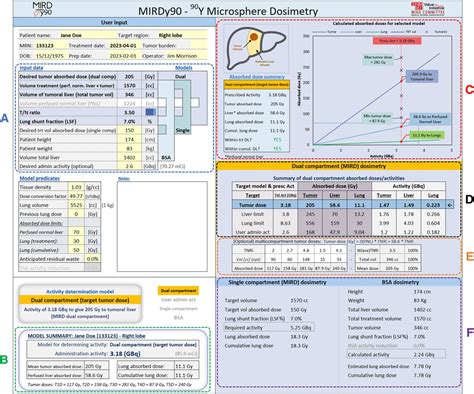Viewport: 474px width, 394px height.
Task: Select the Treatment date field 2023-04-01
Action: coord(123,45)
